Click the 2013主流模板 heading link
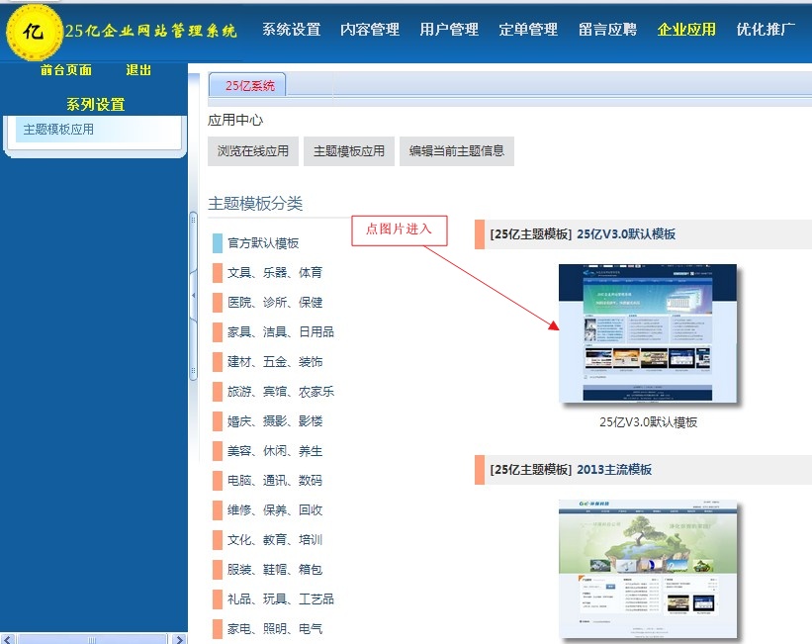812x644 pixels. [614, 470]
